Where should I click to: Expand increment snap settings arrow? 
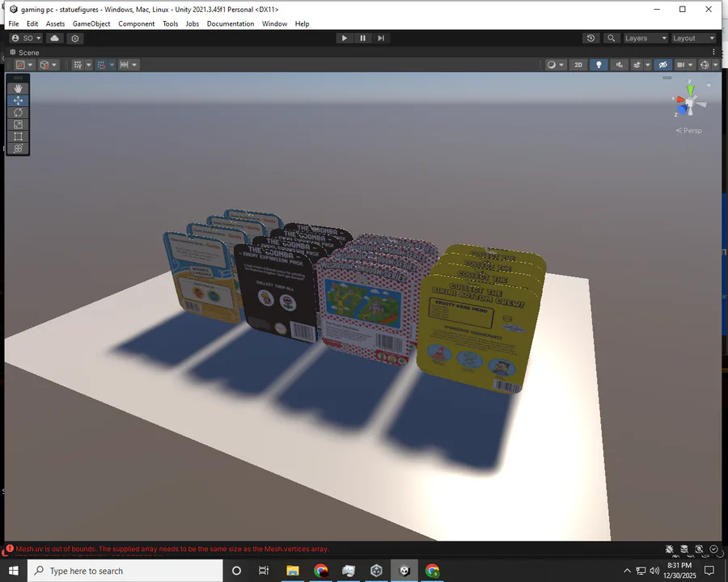point(134,65)
